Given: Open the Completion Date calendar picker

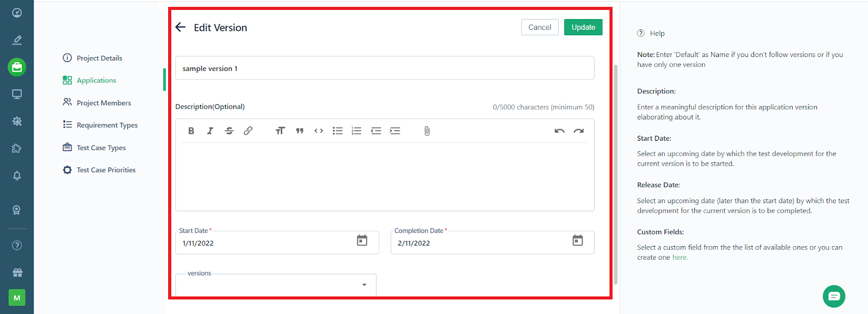Looking at the screenshot, I should [x=578, y=240].
